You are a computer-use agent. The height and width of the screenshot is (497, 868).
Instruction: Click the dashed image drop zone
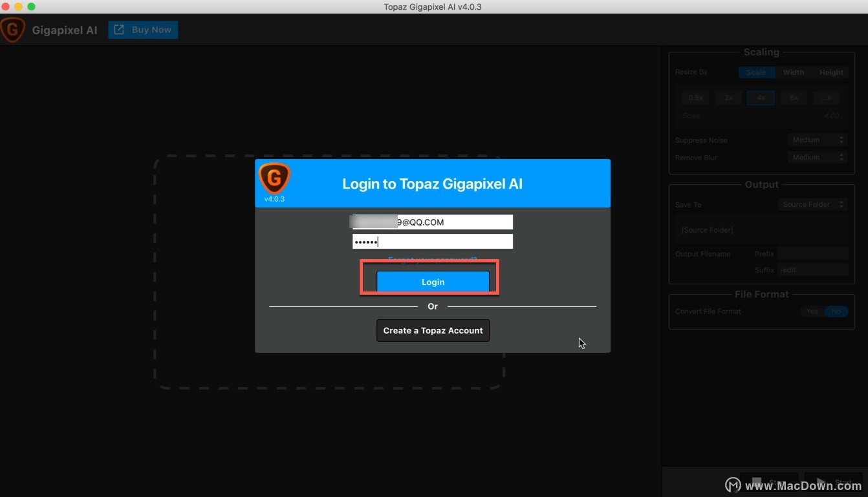coord(329,272)
